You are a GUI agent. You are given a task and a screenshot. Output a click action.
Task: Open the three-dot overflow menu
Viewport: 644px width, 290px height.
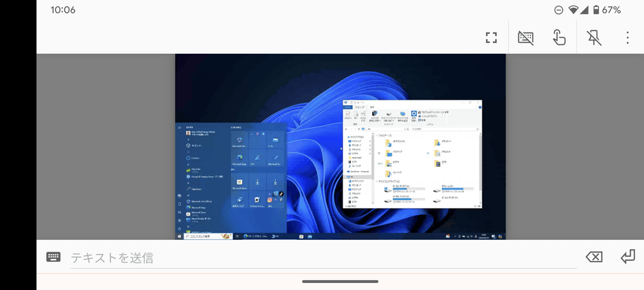coord(627,38)
